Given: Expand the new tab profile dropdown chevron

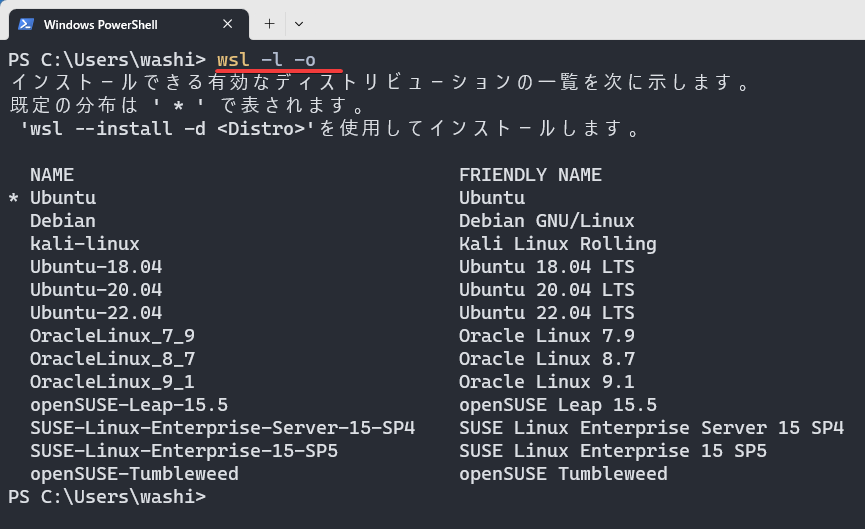Looking at the screenshot, I should 299,24.
